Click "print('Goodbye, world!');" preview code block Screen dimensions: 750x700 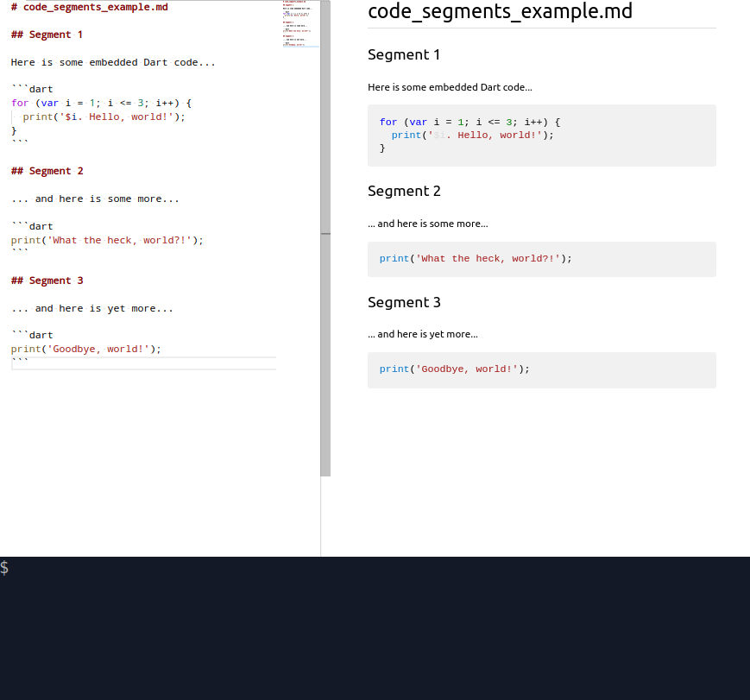coord(542,370)
